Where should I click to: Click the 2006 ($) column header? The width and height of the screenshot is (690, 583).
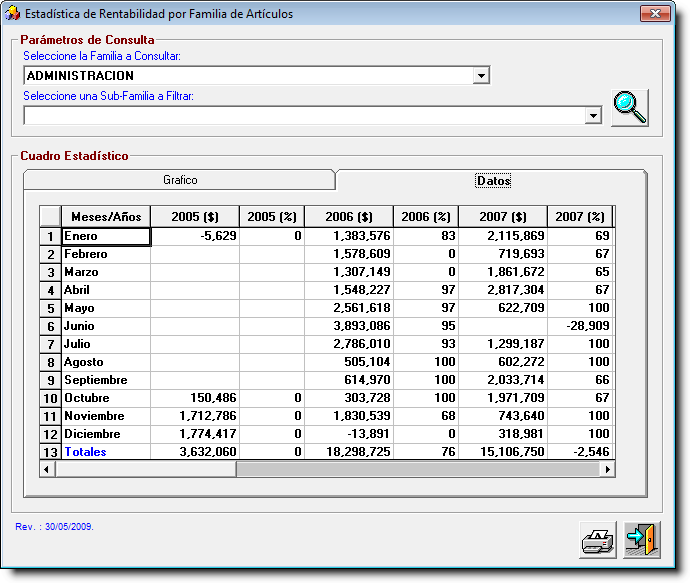click(x=349, y=217)
